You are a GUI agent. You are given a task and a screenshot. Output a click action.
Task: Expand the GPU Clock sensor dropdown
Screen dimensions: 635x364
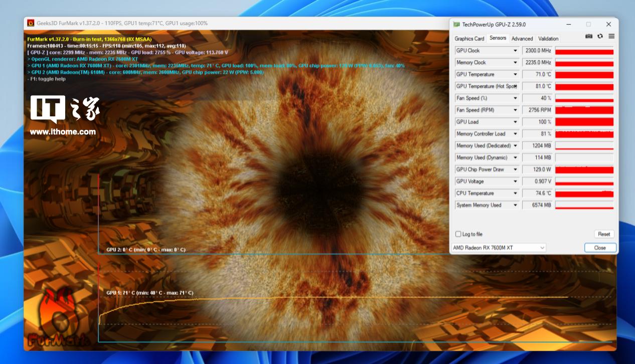point(515,51)
